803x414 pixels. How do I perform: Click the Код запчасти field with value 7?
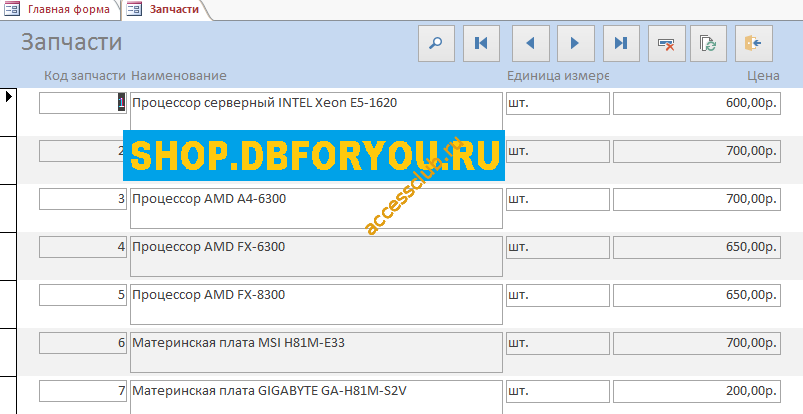click(x=83, y=391)
